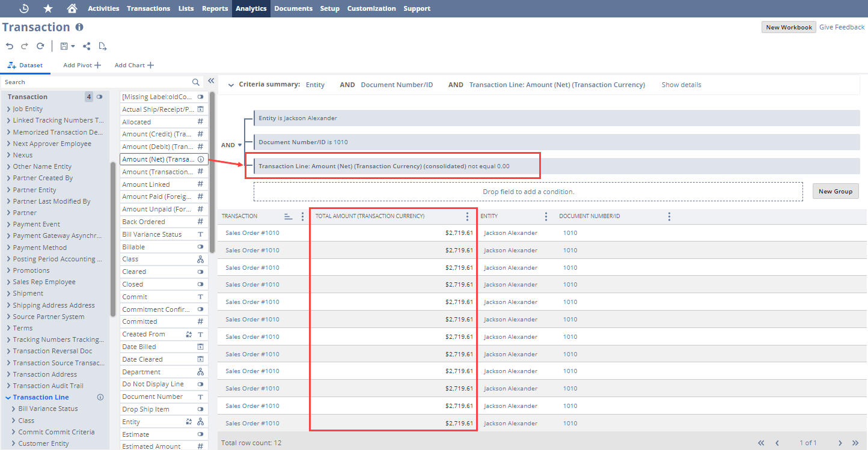The height and width of the screenshot is (450, 868).
Task: Expand the Job Entity node
Action: [x=9, y=109]
